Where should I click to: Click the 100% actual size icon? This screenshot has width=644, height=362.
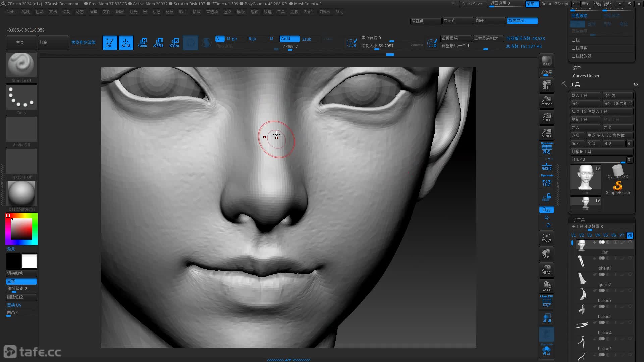pyautogui.click(x=546, y=117)
